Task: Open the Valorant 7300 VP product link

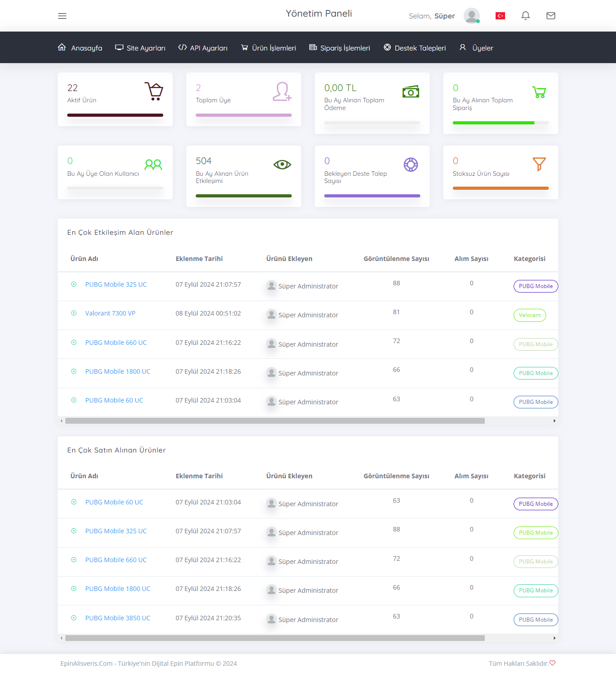Action: pos(110,313)
